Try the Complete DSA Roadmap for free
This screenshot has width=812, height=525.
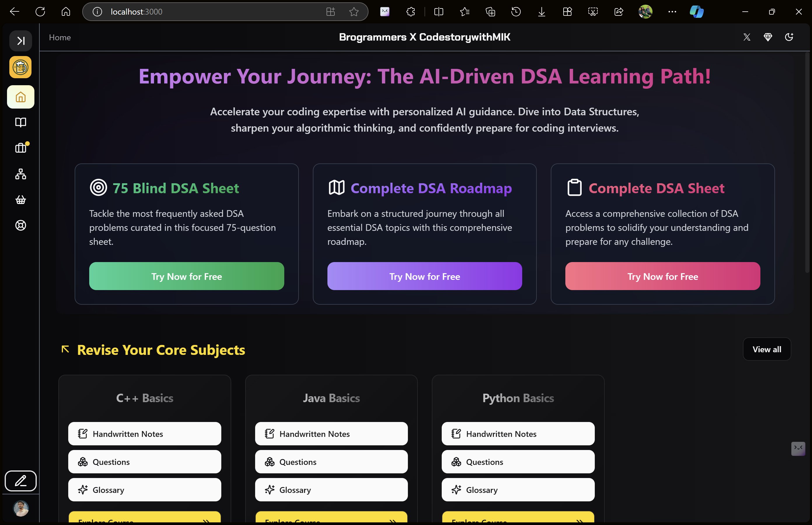click(x=425, y=276)
